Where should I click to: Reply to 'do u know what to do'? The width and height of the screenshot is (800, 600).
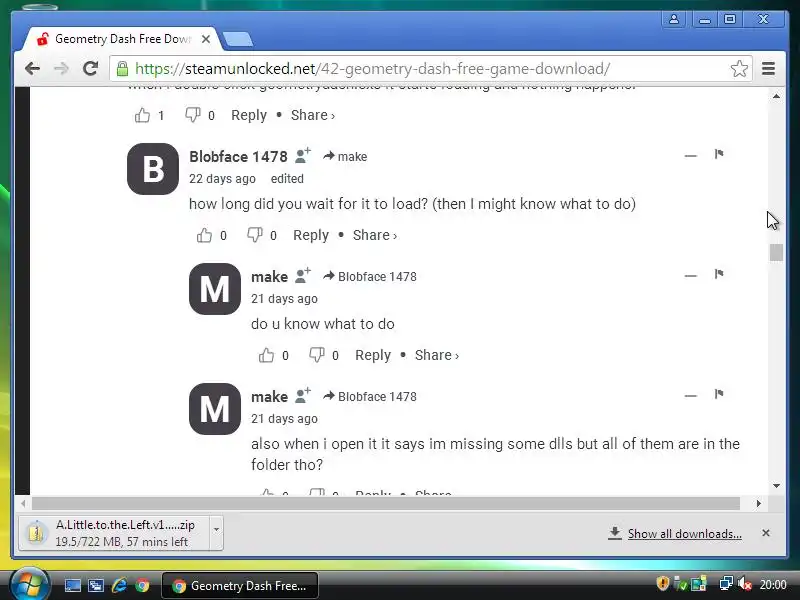point(373,355)
